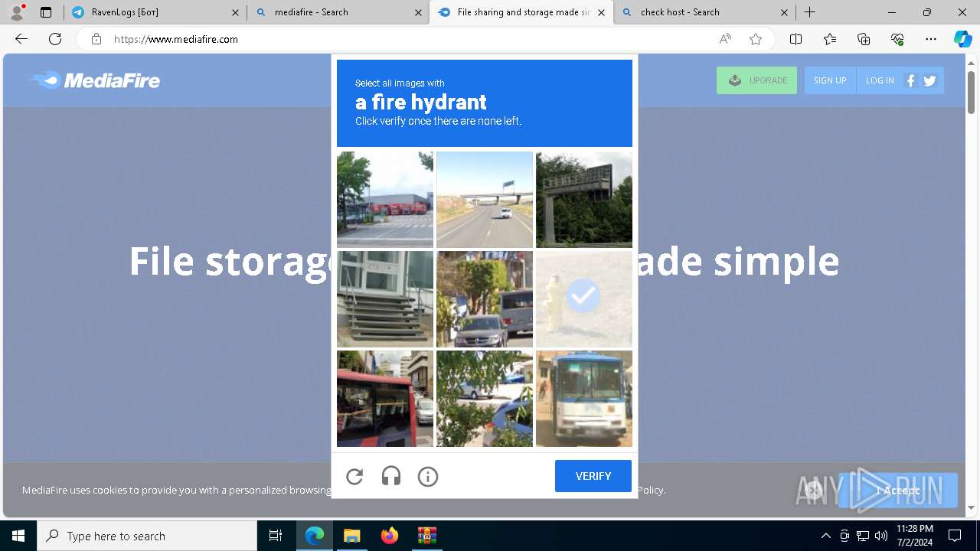Open the captcha help info icon
Screen dimensions: 980x551
[x=428, y=476]
